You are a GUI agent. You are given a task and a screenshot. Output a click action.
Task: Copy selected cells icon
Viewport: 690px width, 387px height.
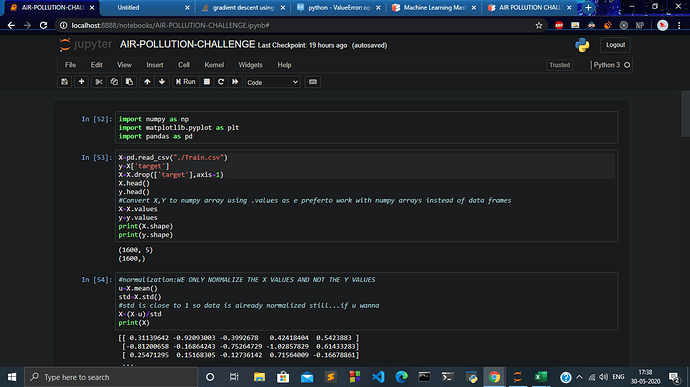114,82
